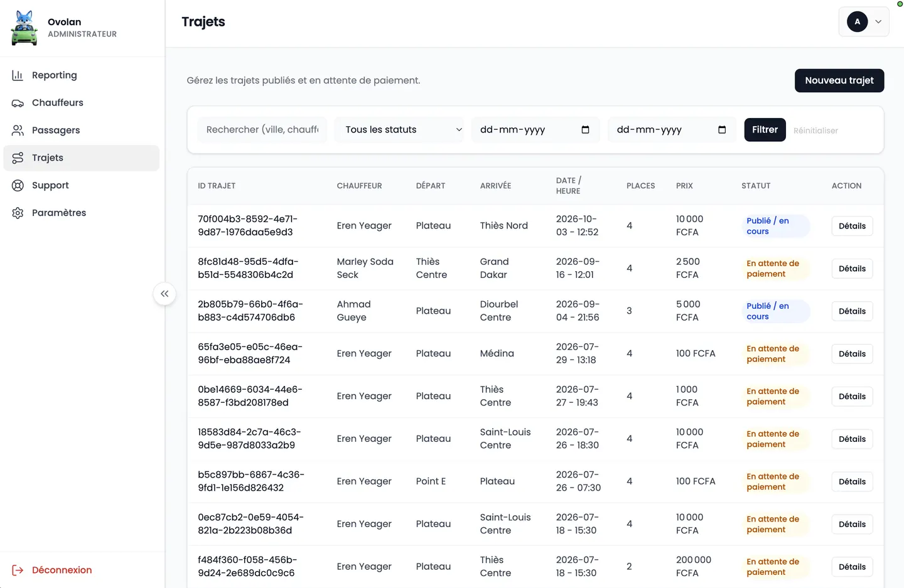Click Publié / en cours badge for 70f004b3
This screenshot has height=588, width=904.
point(775,226)
